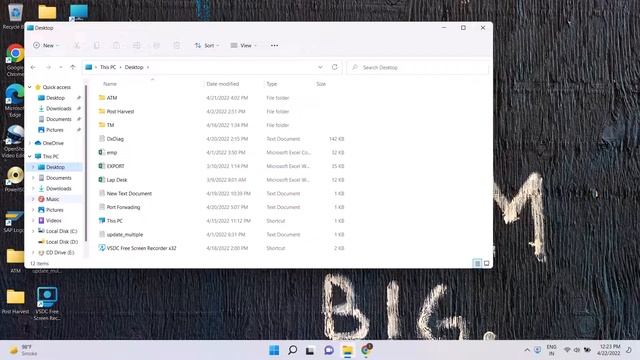The width and height of the screenshot is (640, 360).
Task: Refresh the Desktop folder view
Action: [335, 67]
